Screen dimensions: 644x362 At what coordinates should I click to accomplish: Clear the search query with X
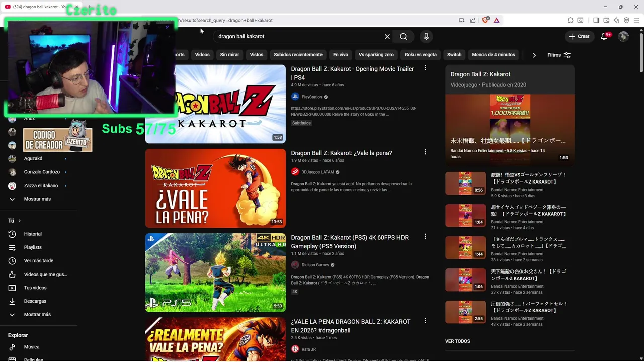(387, 36)
